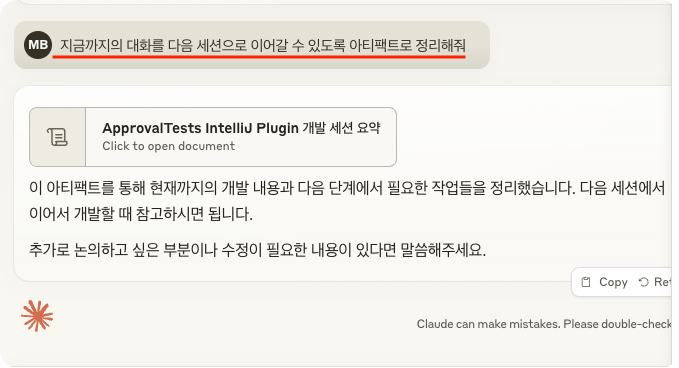Select the 'Click to open document' subtitle

[x=168, y=146]
